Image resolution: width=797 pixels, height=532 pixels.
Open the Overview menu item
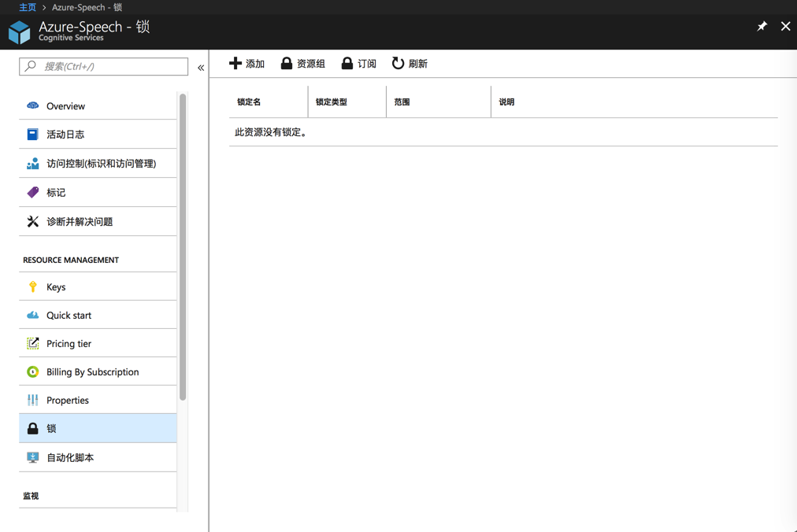(98, 105)
